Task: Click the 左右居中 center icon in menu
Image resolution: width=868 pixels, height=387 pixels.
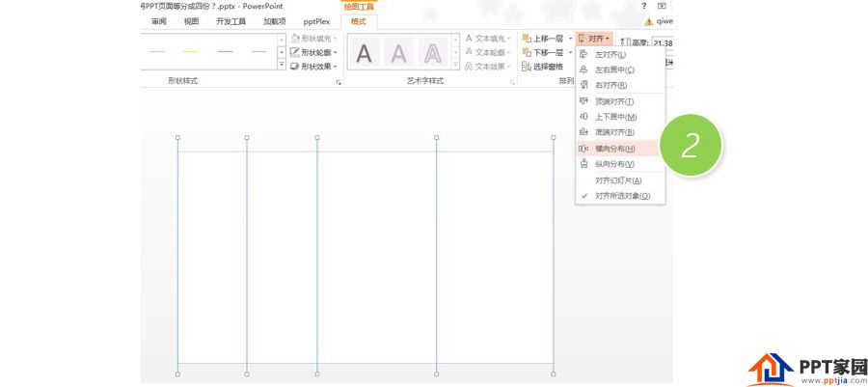Action: (x=583, y=70)
